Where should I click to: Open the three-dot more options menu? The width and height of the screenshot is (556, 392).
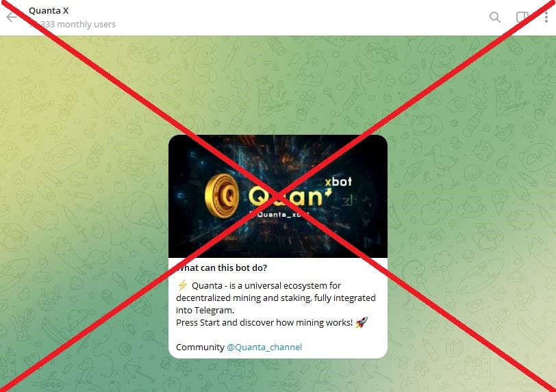(546, 17)
